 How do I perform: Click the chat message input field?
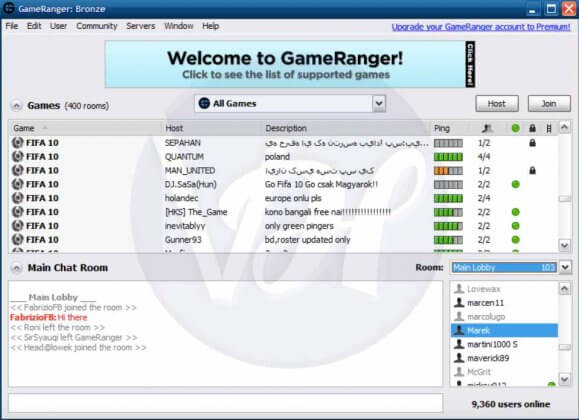coord(225,403)
